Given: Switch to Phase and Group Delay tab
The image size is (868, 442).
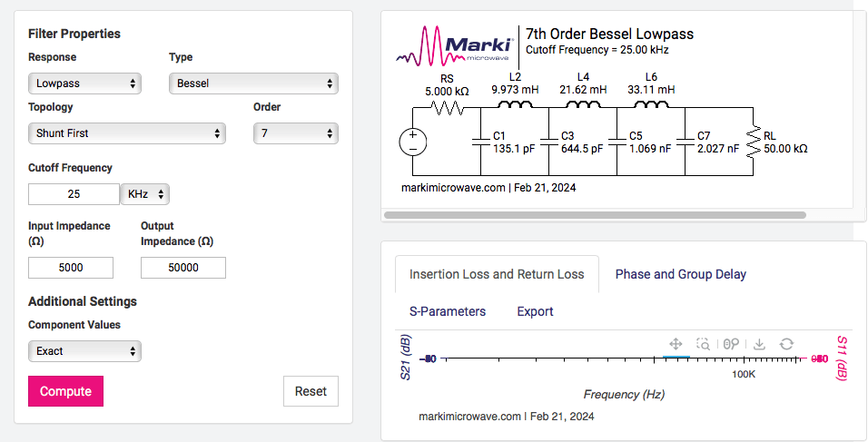Looking at the screenshot, I should coord(680,274).
